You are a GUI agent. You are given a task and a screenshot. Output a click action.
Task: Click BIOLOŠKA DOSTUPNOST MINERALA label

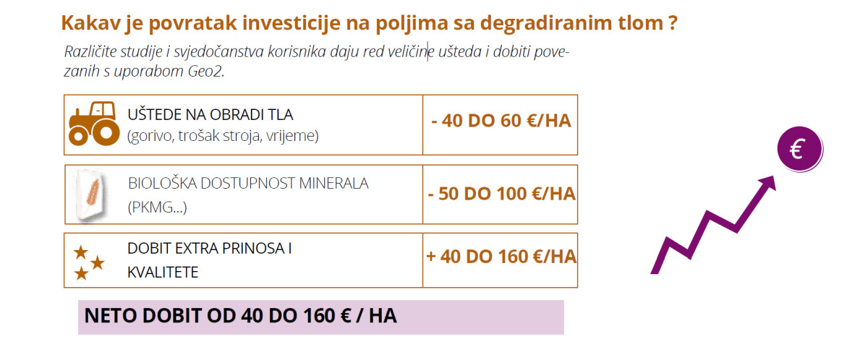(248, 184)
